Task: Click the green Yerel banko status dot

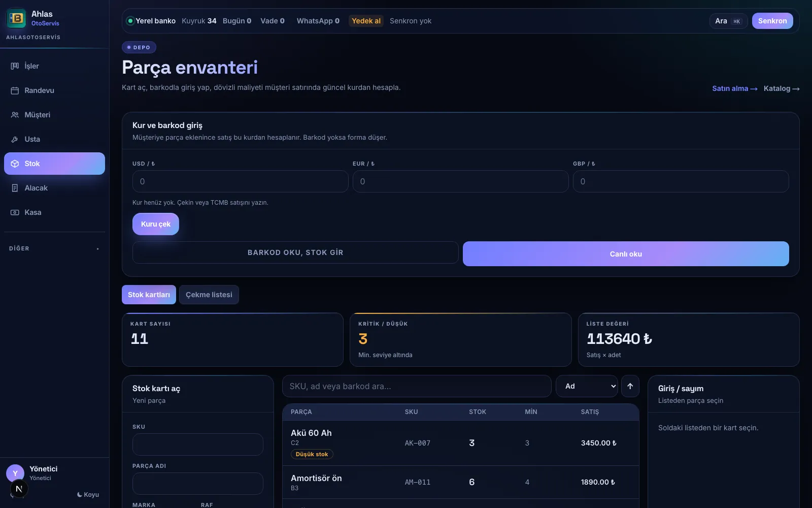Action: 130,21
